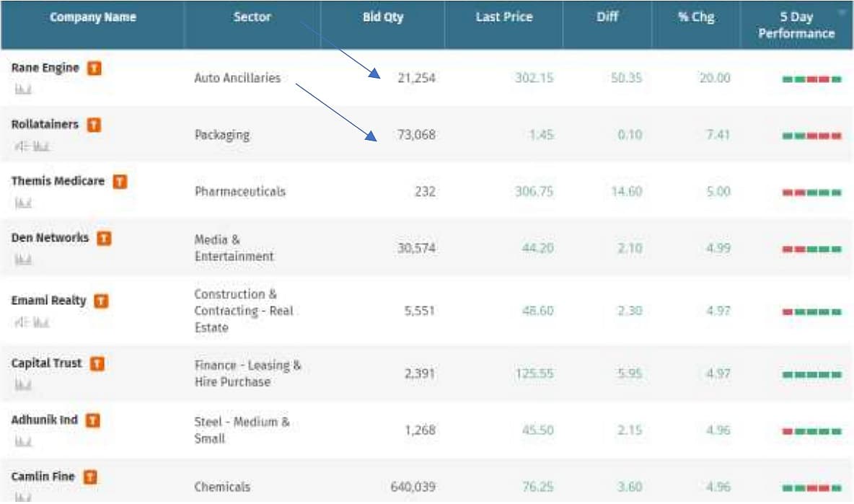Open the Themis Medicare company link
Screen dimensions: 854x504
tap(58, 182)
